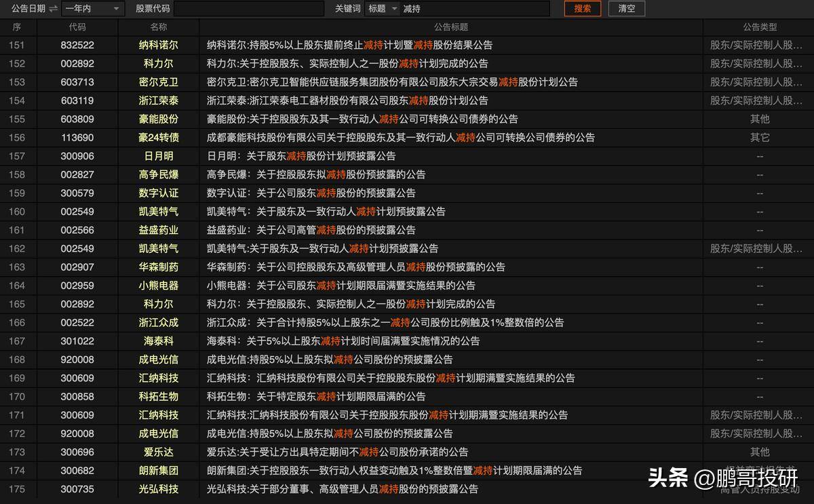Click the 其他 announcement type for 豪能股份

point(760,119)
